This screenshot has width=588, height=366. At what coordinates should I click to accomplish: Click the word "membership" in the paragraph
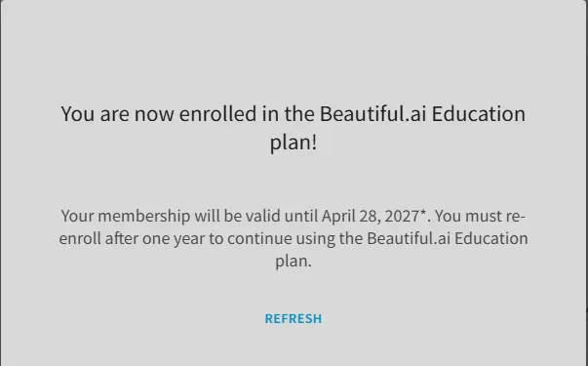pyautogui.click(x=144, y=217)
